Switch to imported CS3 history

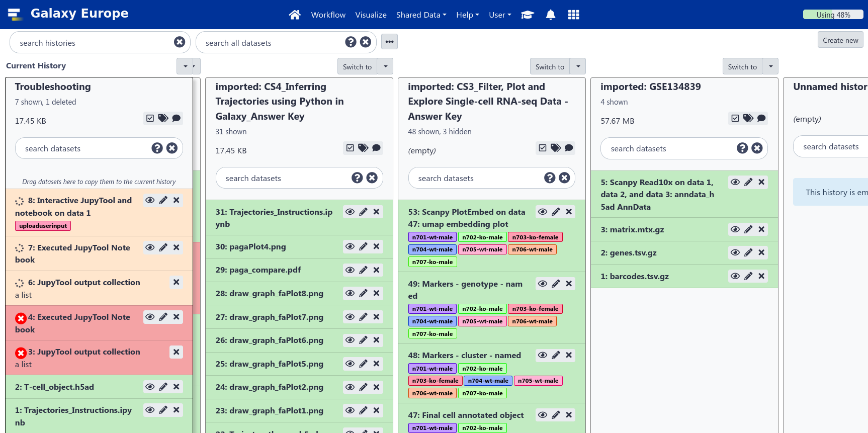point(550,66)
